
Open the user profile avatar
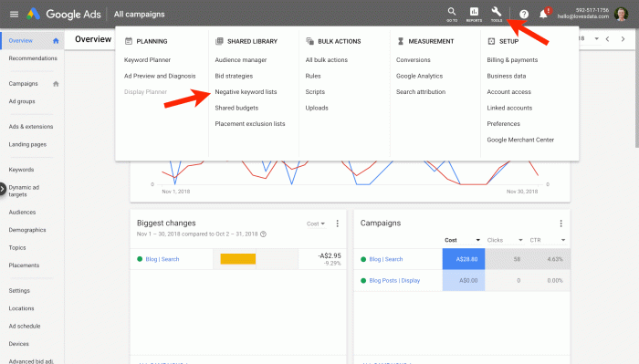point(621,15)
